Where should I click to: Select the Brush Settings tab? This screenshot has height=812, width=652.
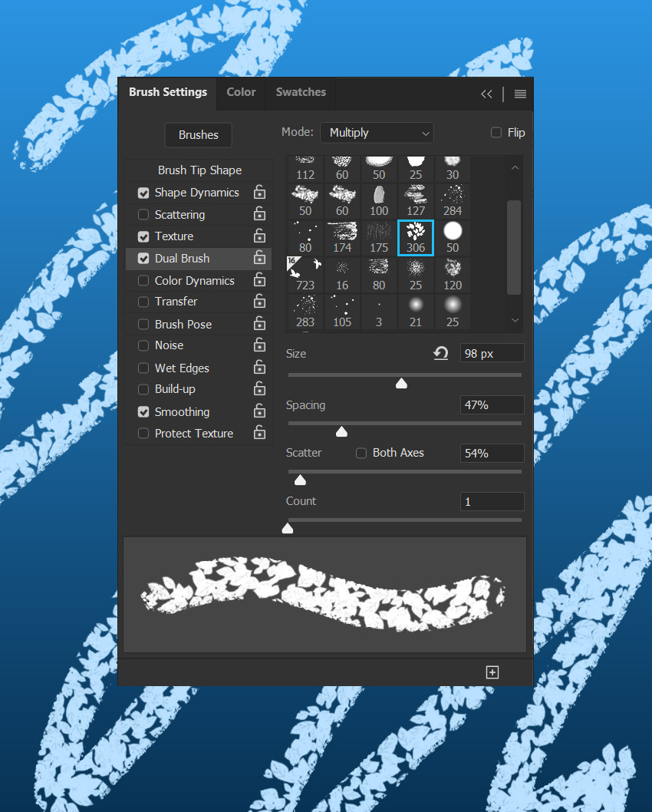[168, 92]
